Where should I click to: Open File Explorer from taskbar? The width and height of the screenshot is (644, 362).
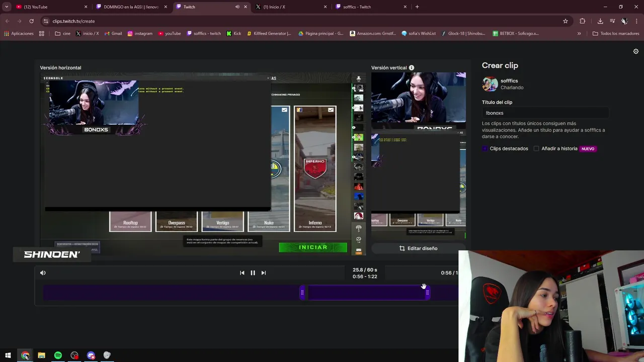41,355
